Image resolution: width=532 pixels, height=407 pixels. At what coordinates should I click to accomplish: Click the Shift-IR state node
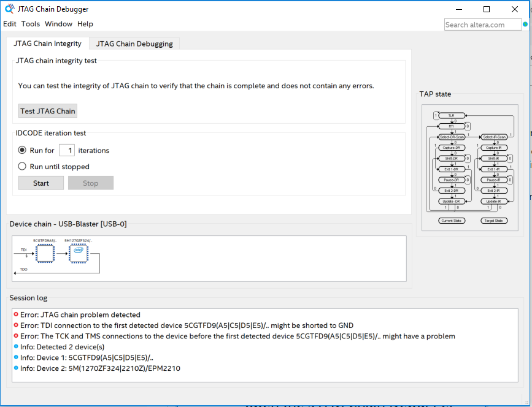click(x=494, y=158)
